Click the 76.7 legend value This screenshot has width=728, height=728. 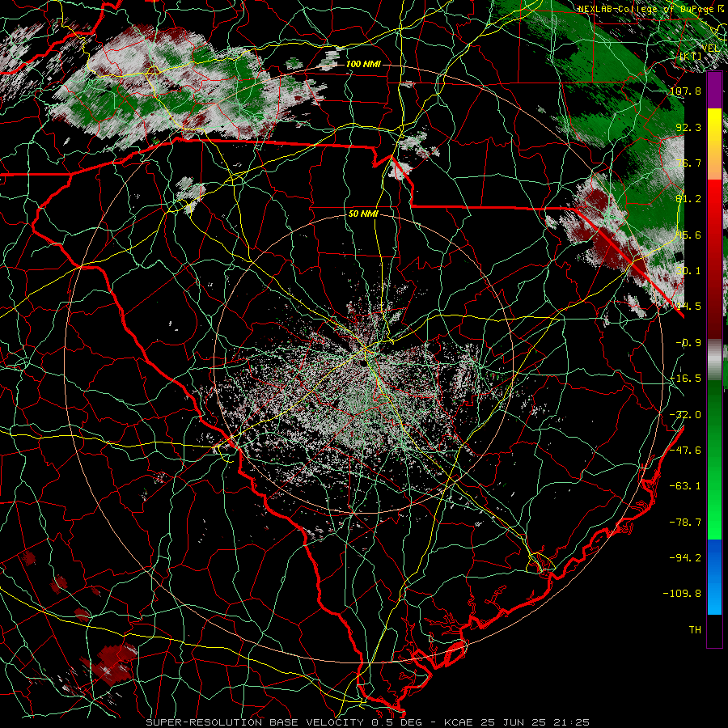pos(688,163)
